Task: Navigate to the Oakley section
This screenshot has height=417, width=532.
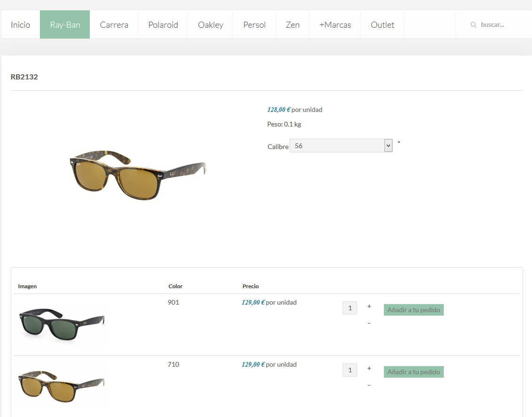Action: click(x=211, y=25)
